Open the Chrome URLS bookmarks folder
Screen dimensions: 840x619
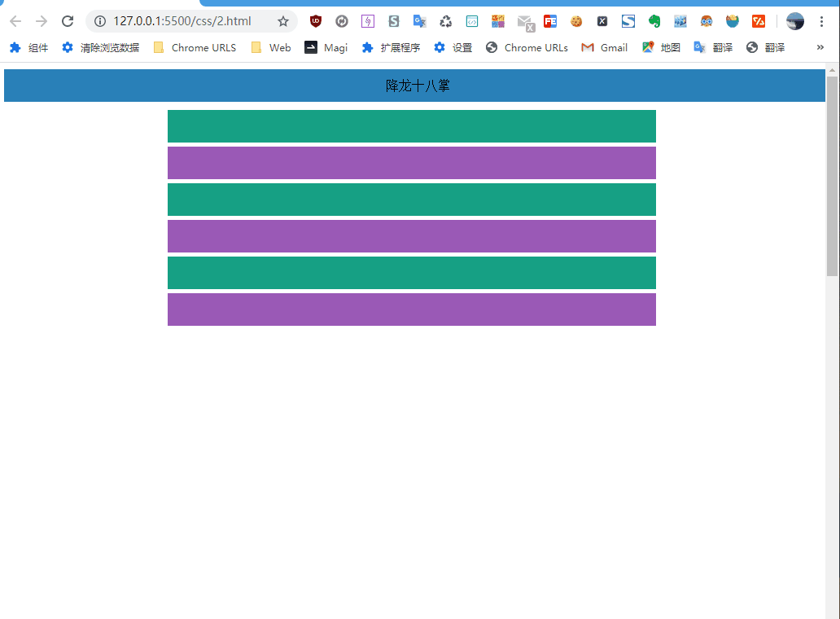tap(194, 47)
